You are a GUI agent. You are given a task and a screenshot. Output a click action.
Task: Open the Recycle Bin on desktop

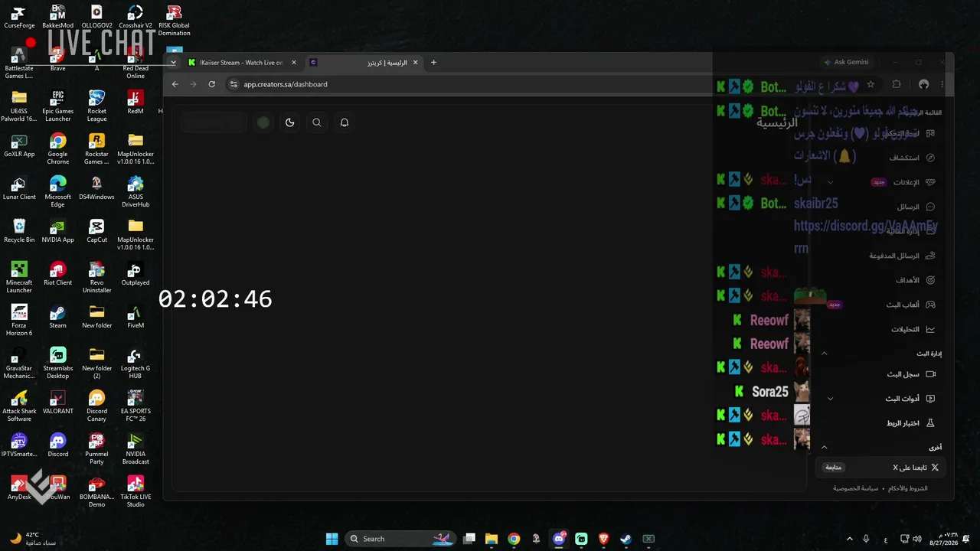pyautogui.click(x=19, y=230)
